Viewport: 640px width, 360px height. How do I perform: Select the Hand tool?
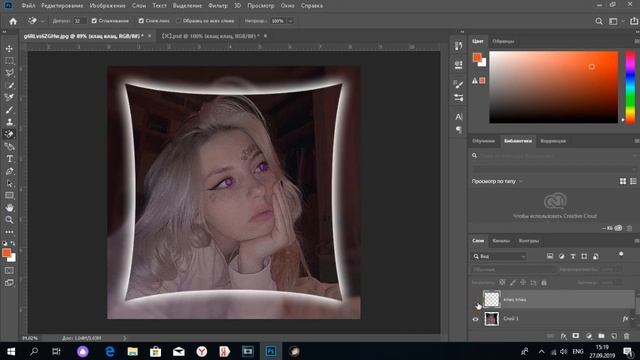[9, 208]
